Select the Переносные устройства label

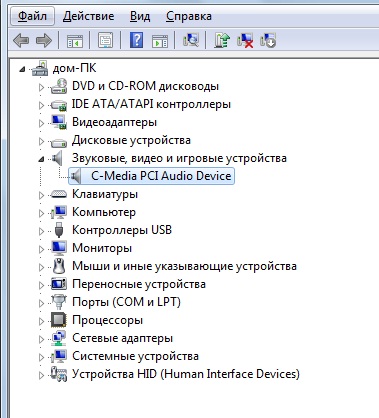(139, 284)
